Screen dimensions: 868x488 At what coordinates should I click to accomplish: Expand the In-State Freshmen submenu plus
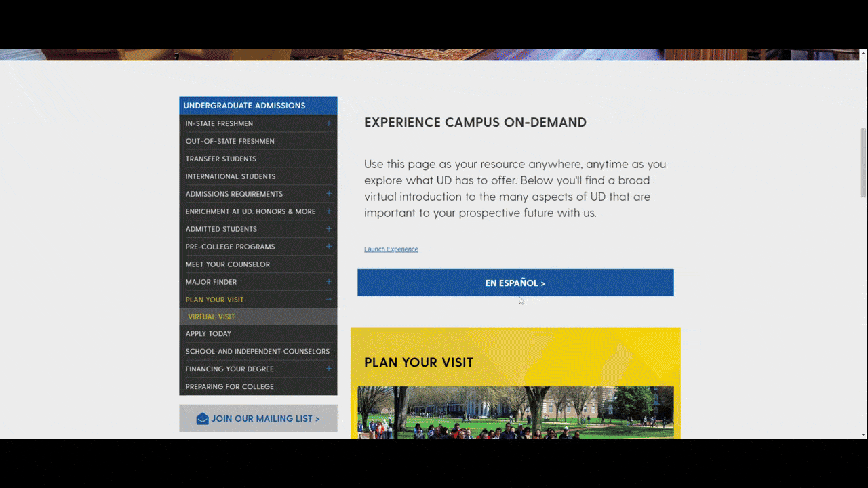[329, 123]
